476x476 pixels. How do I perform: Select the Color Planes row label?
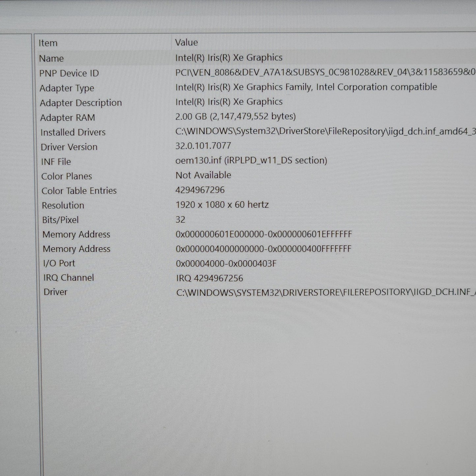(x=67, y=176)
